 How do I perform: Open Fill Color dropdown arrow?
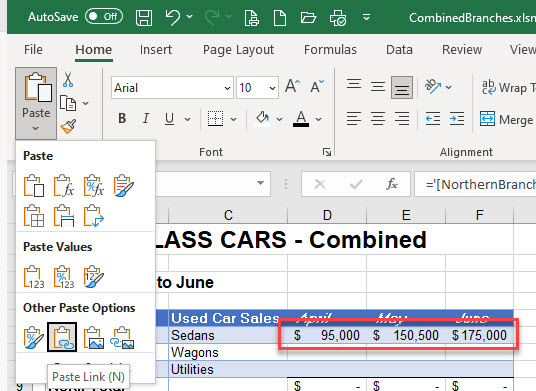click(x=279, y=119)
